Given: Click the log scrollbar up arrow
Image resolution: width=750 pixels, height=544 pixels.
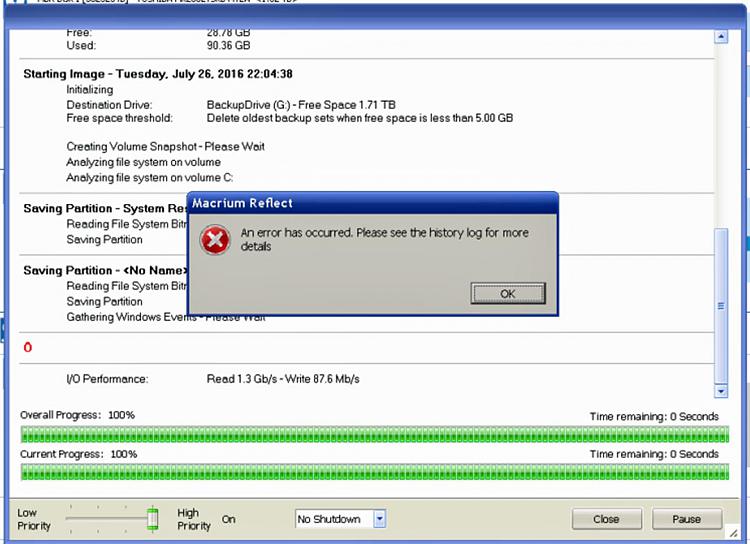Looking at the screenshot, I should point(721,37).
